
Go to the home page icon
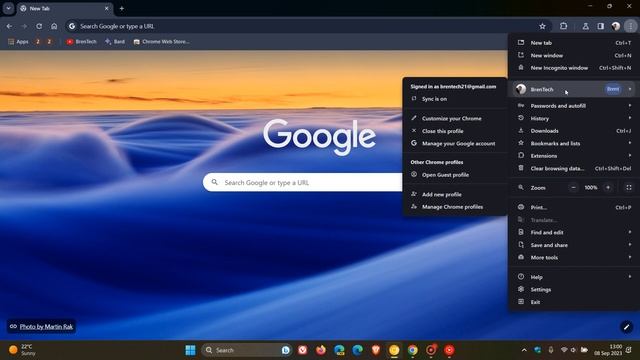tap(54, 26)
